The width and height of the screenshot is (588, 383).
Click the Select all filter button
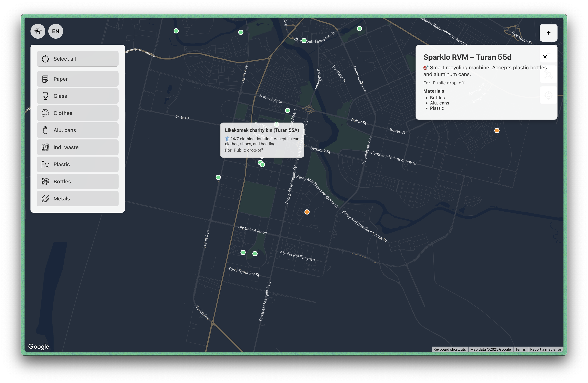77,59
